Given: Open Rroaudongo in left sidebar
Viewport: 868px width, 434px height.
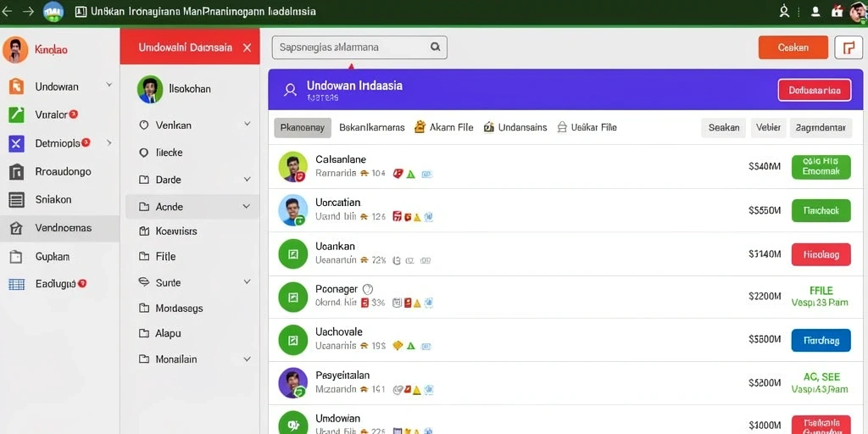Looking at the screenshot, I should point(63,171).
